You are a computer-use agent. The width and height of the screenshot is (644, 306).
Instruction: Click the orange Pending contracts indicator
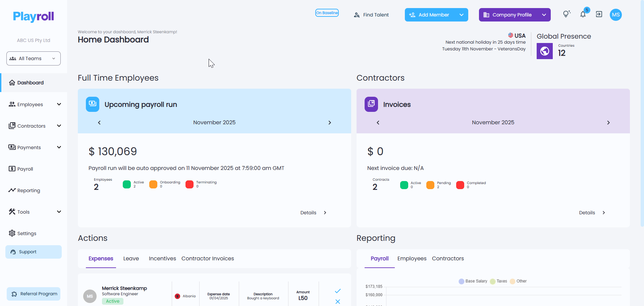tap(430, 185)
